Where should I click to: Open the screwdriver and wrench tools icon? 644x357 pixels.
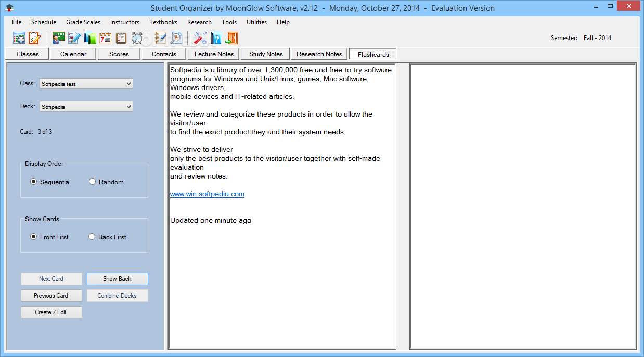[200, 38]
